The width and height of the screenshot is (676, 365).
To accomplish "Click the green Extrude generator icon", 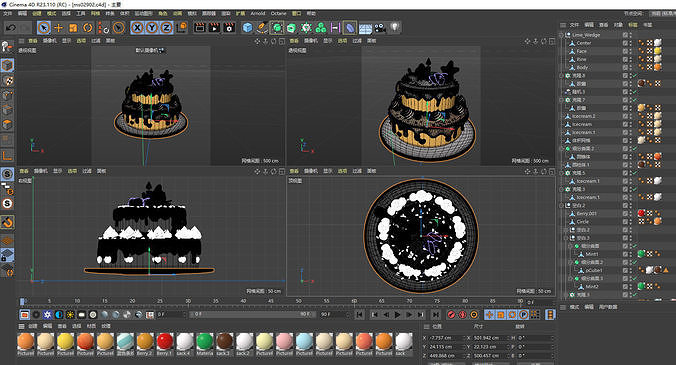I will pos(291,28).
